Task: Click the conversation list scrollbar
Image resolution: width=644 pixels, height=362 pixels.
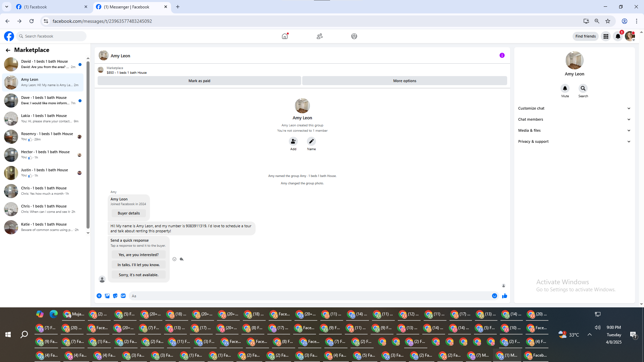Action: click(x=88, y=144)
